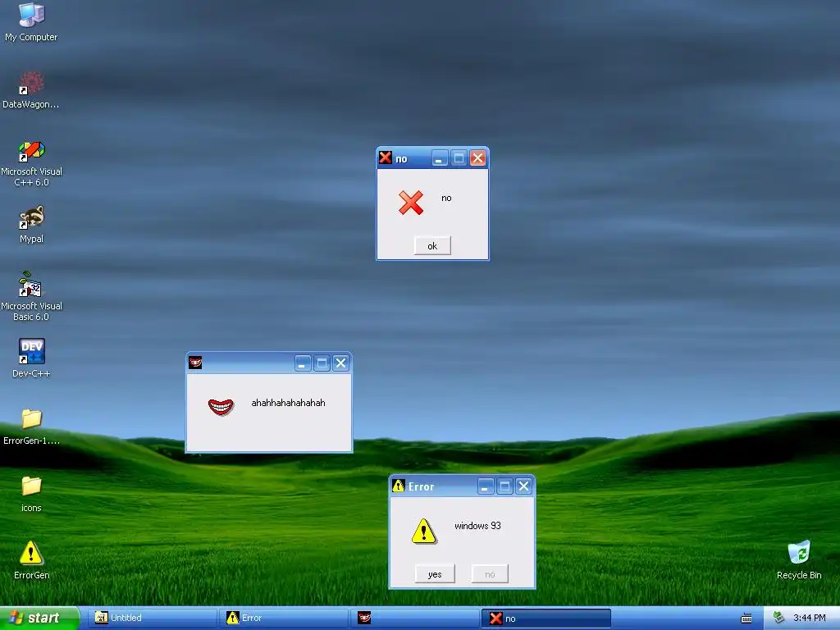Image resolution: width=840 pixels, height=630 pixels.
Task: Switch to the Error taskbar item
Action: pos(284,619)
